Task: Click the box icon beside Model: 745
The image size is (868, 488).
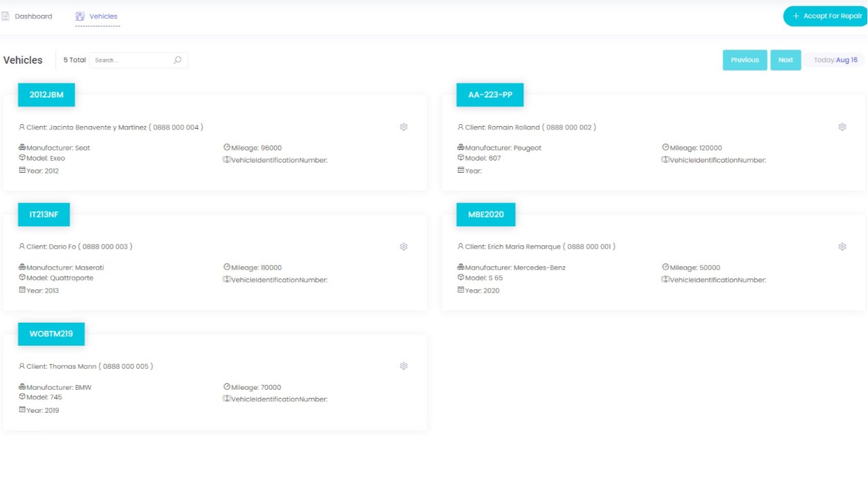Action: 22,396
